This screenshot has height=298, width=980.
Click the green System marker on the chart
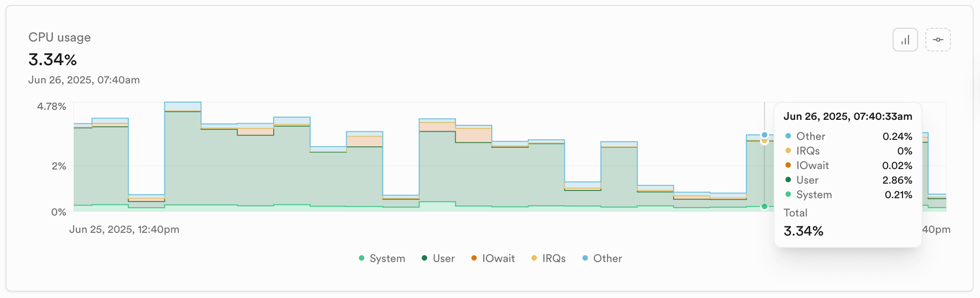[765, 206]
